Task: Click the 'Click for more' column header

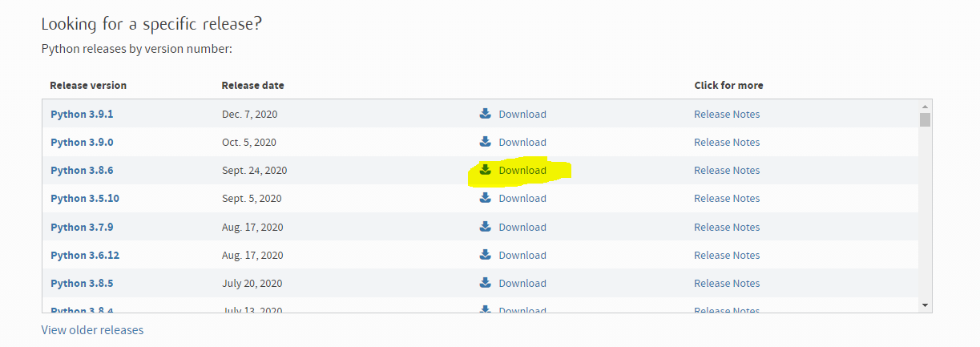Action: click(x=728, y=85)
